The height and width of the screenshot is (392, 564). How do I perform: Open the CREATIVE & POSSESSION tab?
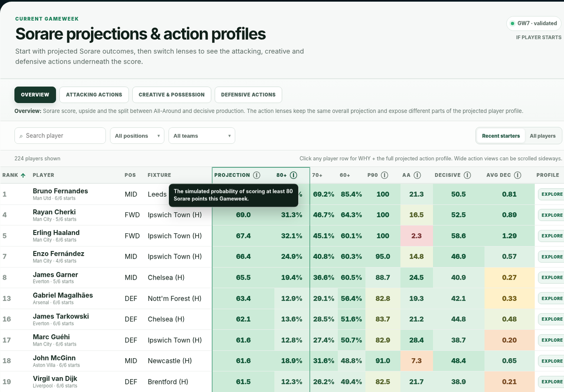(172, 95)
